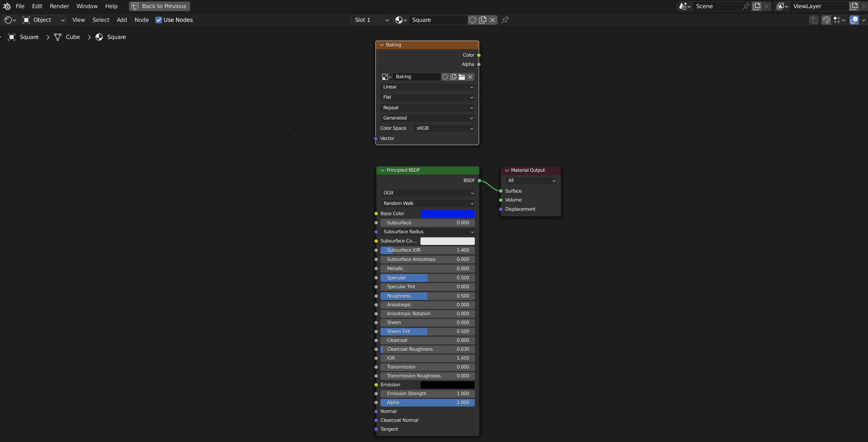Viewport: 868px width, 442px height.
Task: Toggle node snapping magnet icon
Action: coord(826,20)
